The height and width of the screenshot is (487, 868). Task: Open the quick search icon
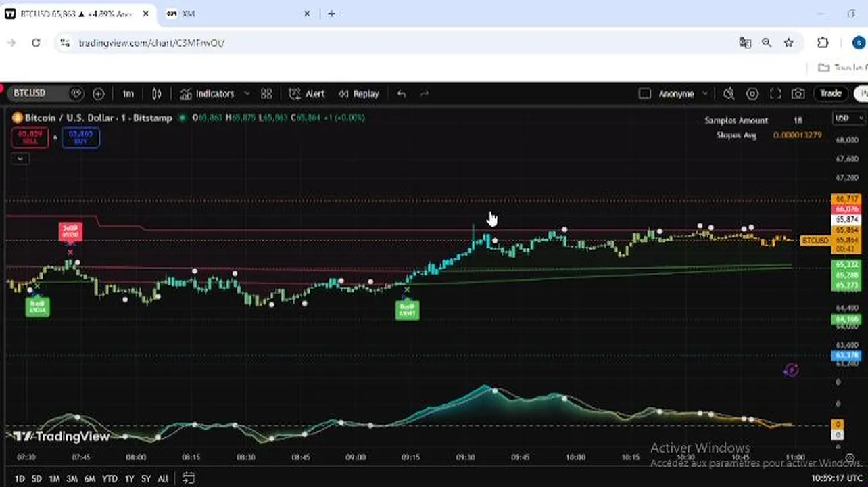point(729,94)
